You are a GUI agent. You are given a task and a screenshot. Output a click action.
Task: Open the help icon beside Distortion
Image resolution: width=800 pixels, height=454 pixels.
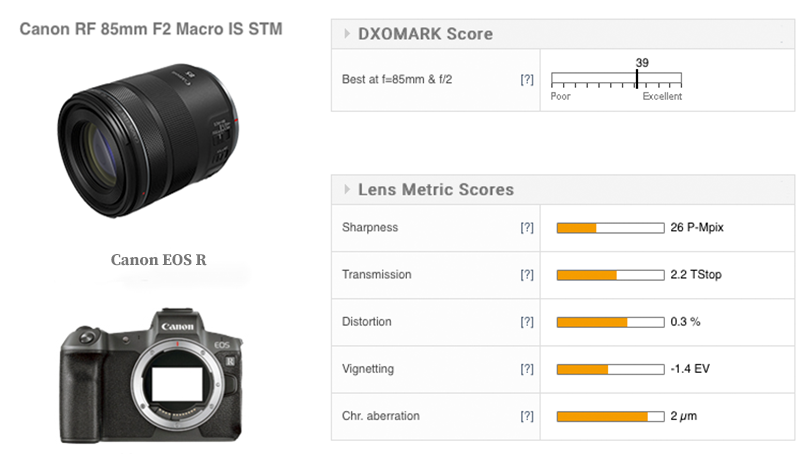pos(527,322)
